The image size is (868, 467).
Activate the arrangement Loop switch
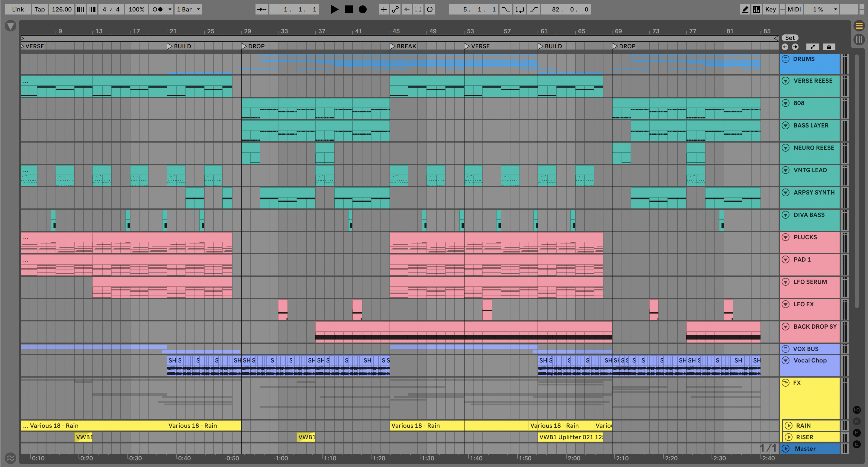coord(519,9)
